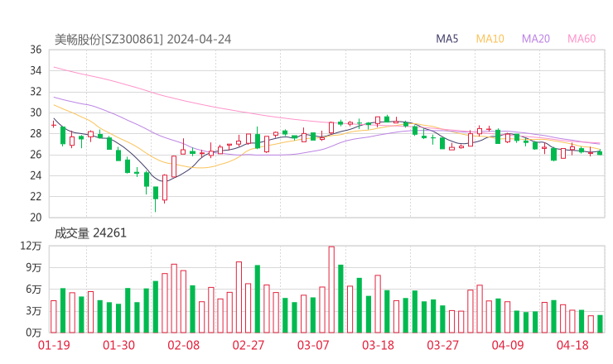Image resolution: width=613 pixels, height=364 pixels.
Task: Click the 28 price axis label
Action: (x=36, y=133)
